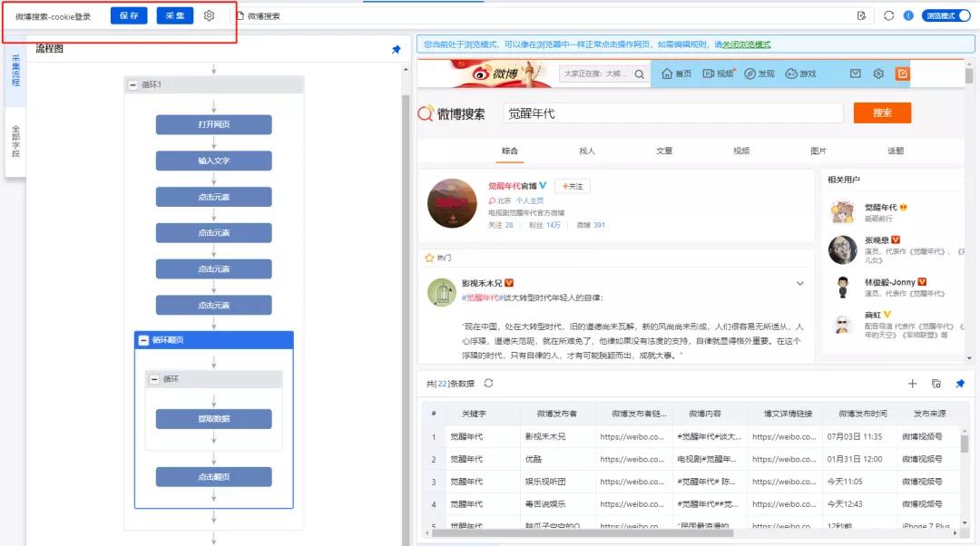Click the search field containing 觉醒年代
The width and height of the screenshot is (980, 546).
click(673, 113)
